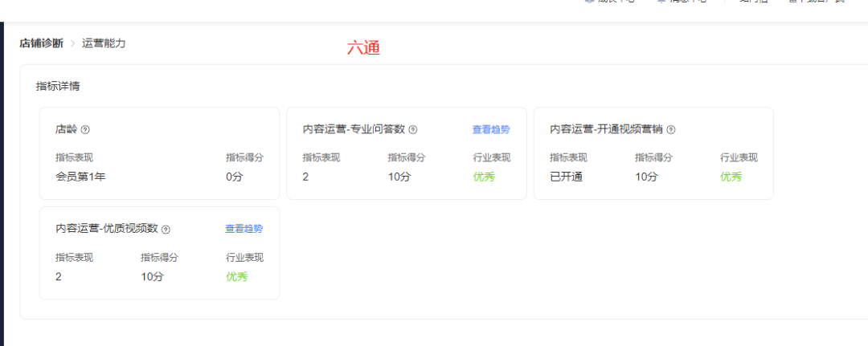Click the 已开通 status value
The width and height of the screenshot is (868, 346).
tap(567, 177)
